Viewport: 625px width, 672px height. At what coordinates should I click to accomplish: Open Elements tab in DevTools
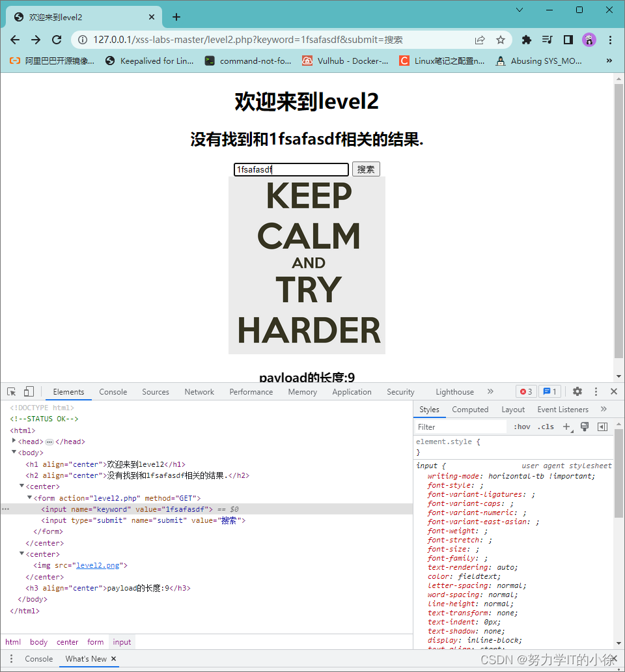(68, 392)
